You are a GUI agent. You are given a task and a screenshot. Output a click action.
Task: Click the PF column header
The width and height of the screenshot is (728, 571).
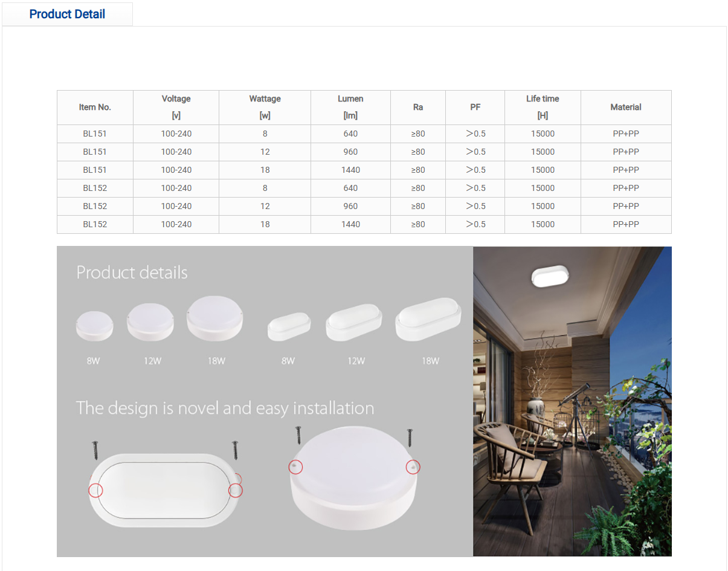point(475,108)
